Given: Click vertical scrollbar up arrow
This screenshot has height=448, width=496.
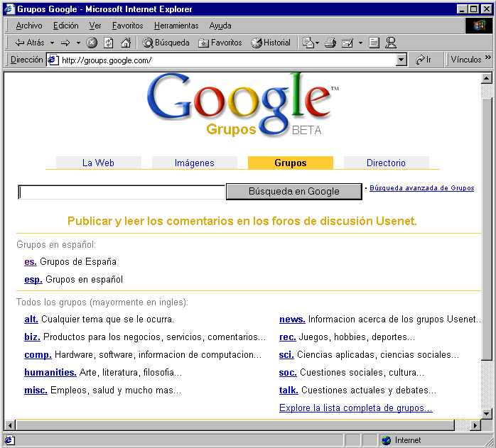Looking at the screenshot, I should [x=487, y=78].
